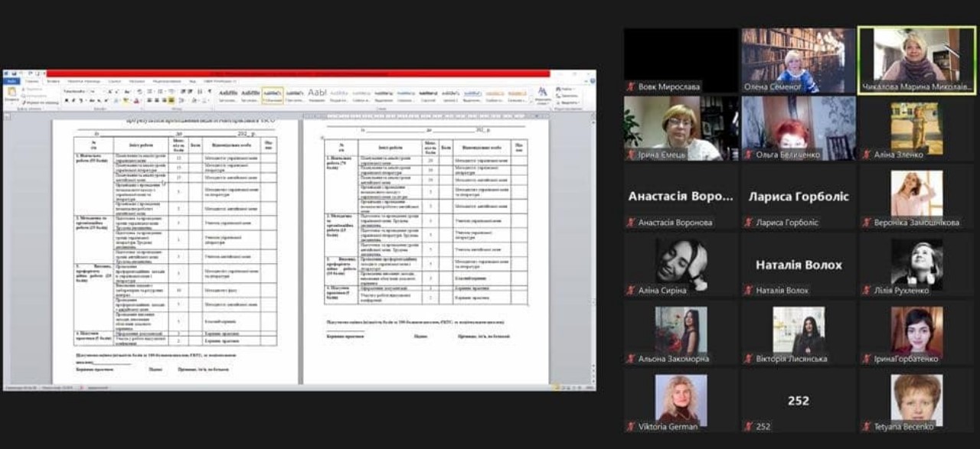Click Viktoria German participant tile
980x449 pixels.
[x=681, y=401]
